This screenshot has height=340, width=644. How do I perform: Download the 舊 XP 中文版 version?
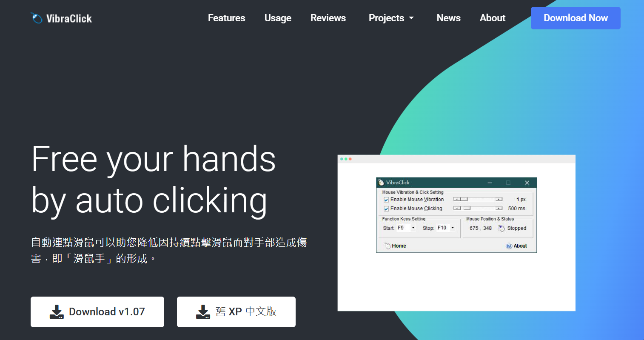coord(236,312)
